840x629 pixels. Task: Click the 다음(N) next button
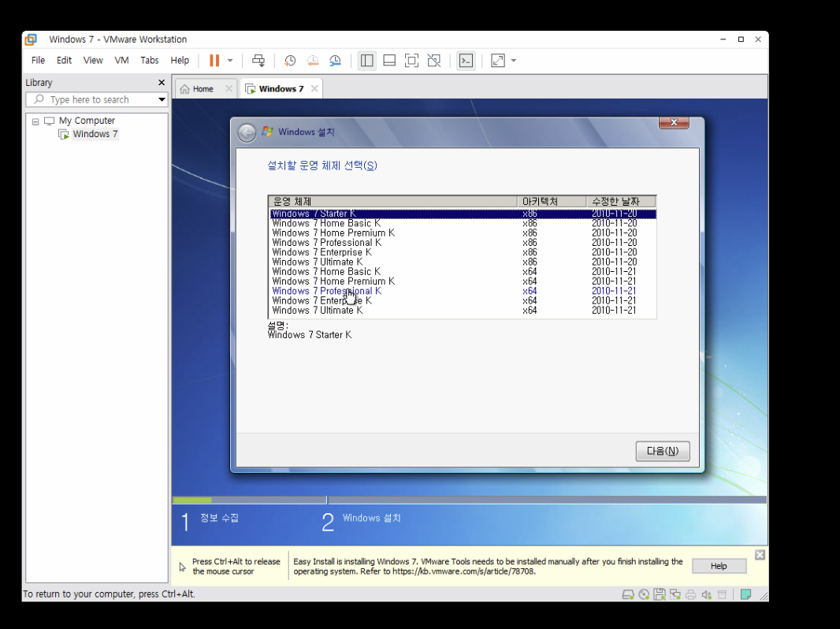[663, 451]
